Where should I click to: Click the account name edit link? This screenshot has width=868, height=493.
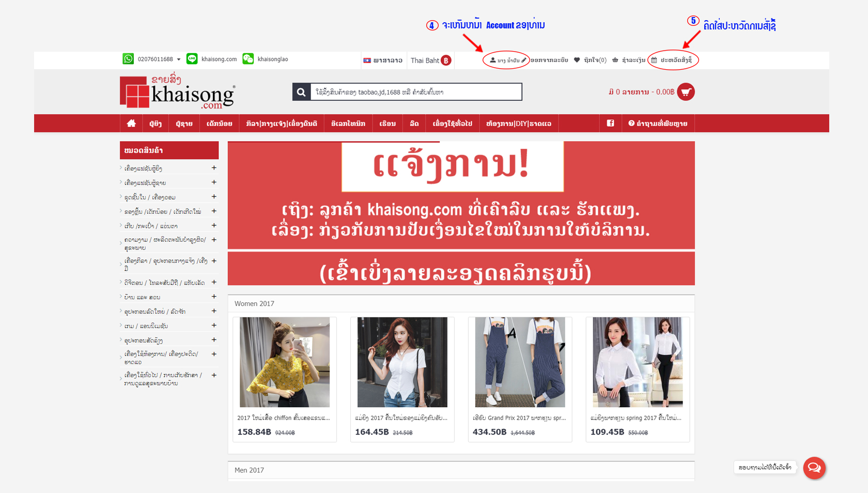[x=508, y=60]
